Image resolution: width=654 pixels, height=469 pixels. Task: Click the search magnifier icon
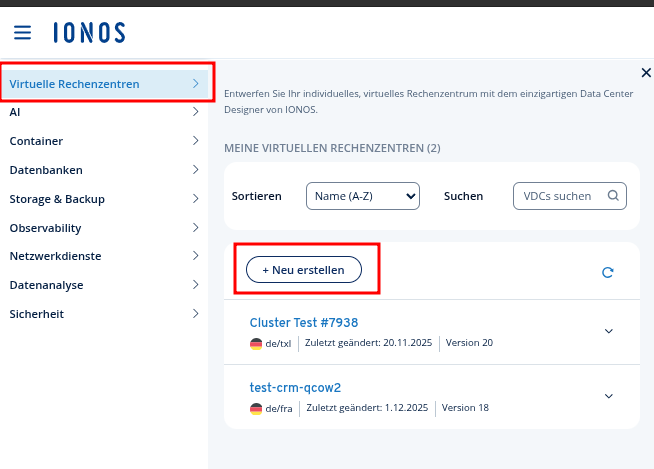(x=613, y=196)
